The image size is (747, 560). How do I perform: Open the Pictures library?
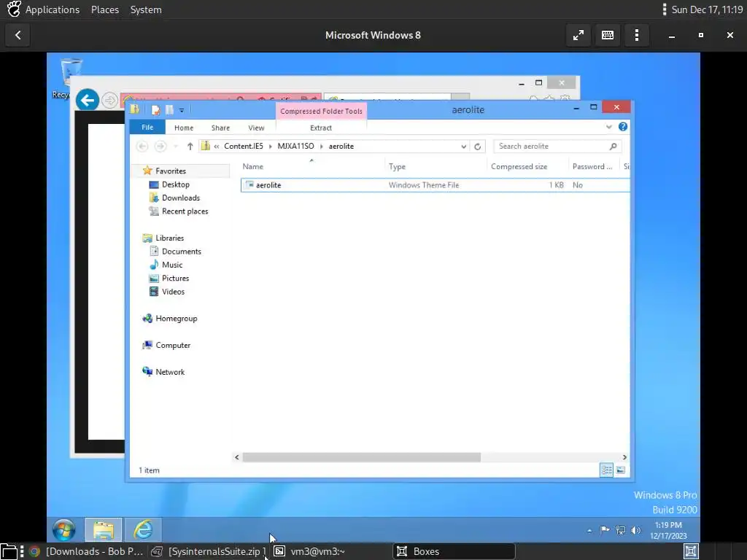click(x=175, y=278)
